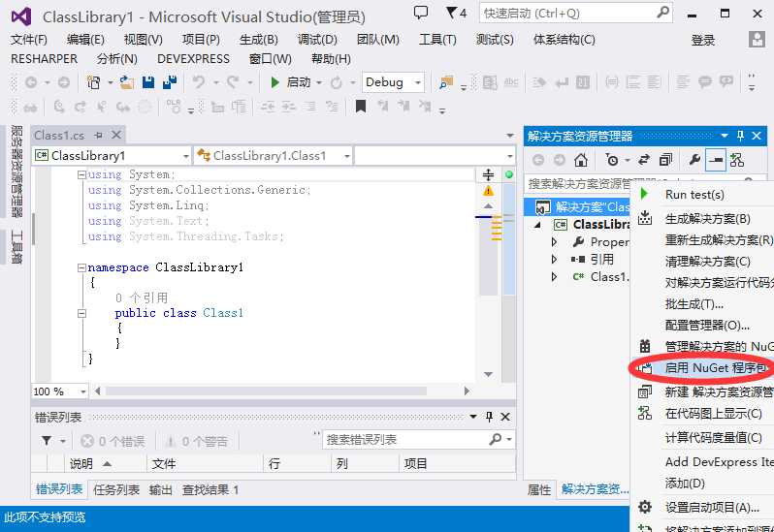Viewport: 774px width, 532px height.
Task: Open Properties wrench icon in Solution Explorer
Action: click(694, 160)
